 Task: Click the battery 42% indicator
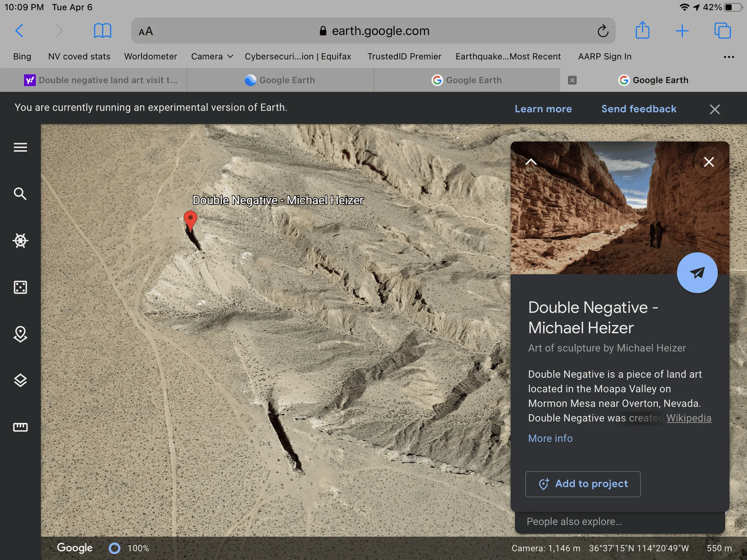723,7
